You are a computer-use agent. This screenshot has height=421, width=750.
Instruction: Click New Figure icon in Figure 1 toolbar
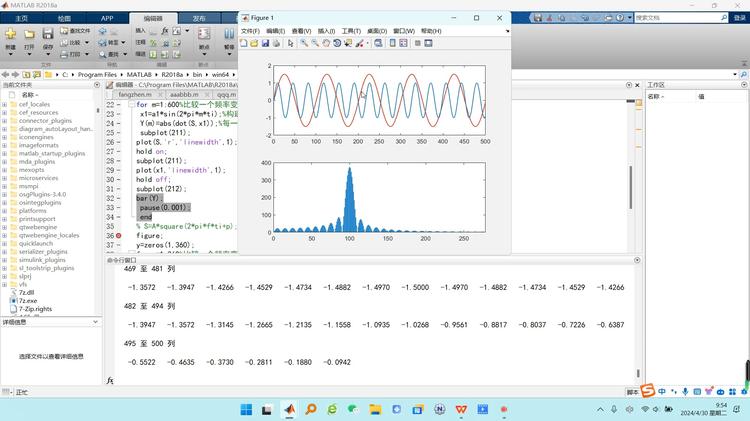tap(243, 43)
